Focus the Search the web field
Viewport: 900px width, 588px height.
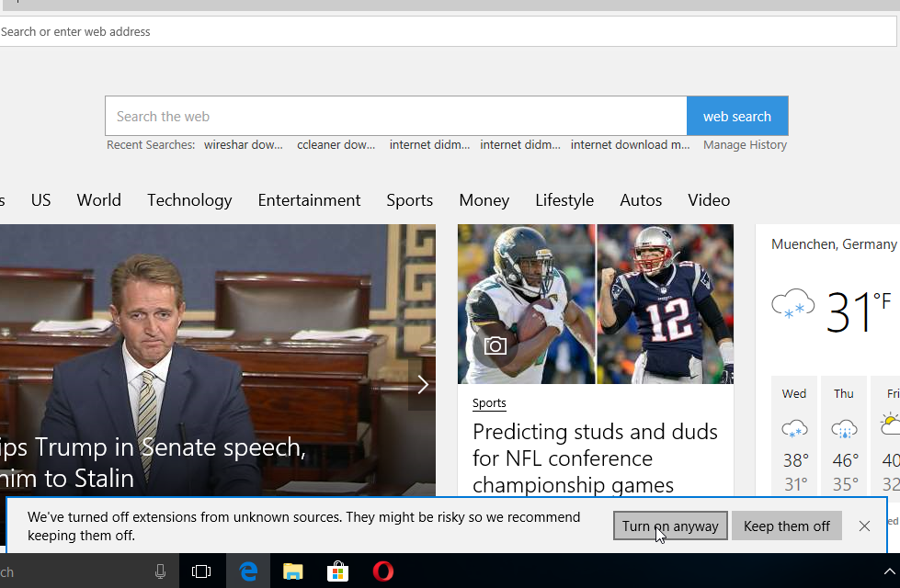click(x=396, y=116)
